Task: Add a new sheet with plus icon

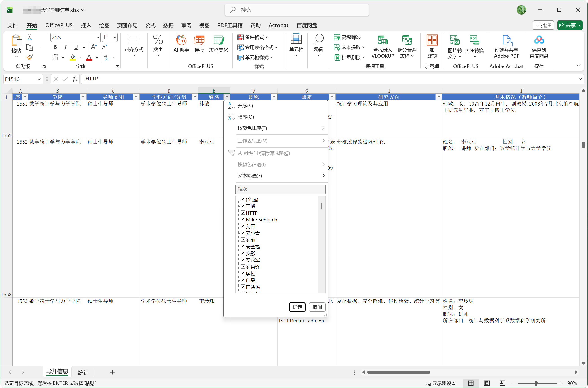Action: [x=112, y=372]
